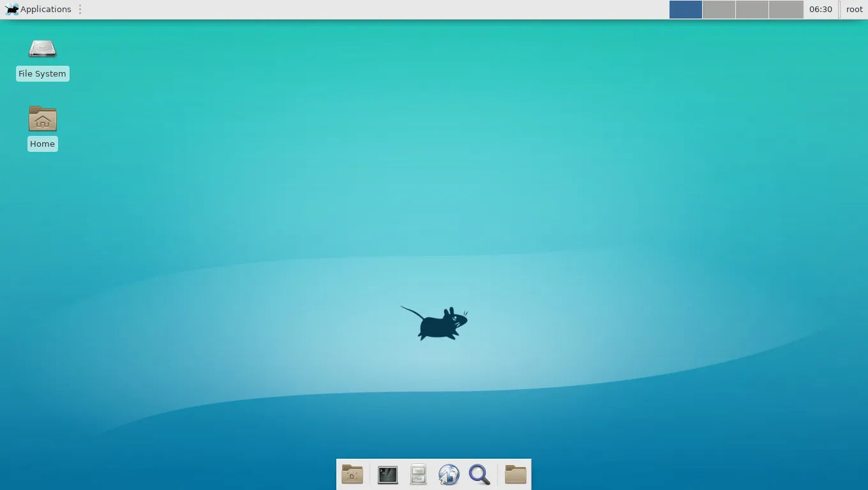Open the folder icon at the dock's right end
This screenshot has height=490, width=868.
(x=516, y=474)
